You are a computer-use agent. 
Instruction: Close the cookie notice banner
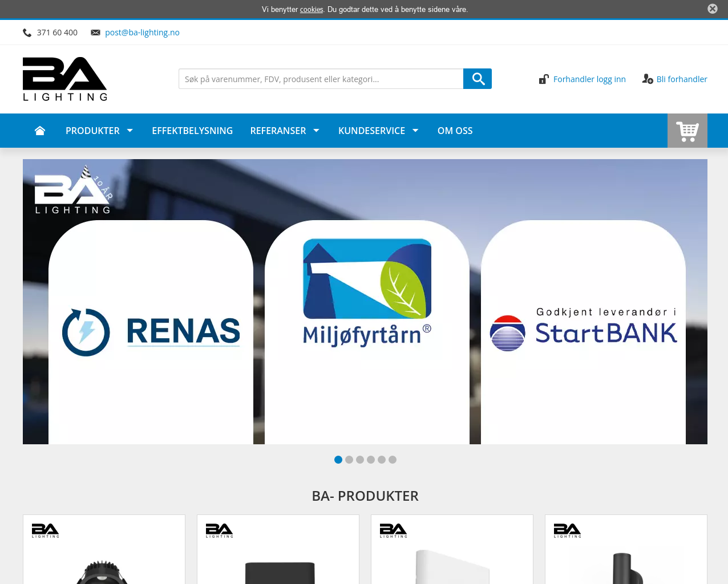(x=713, y=9)
